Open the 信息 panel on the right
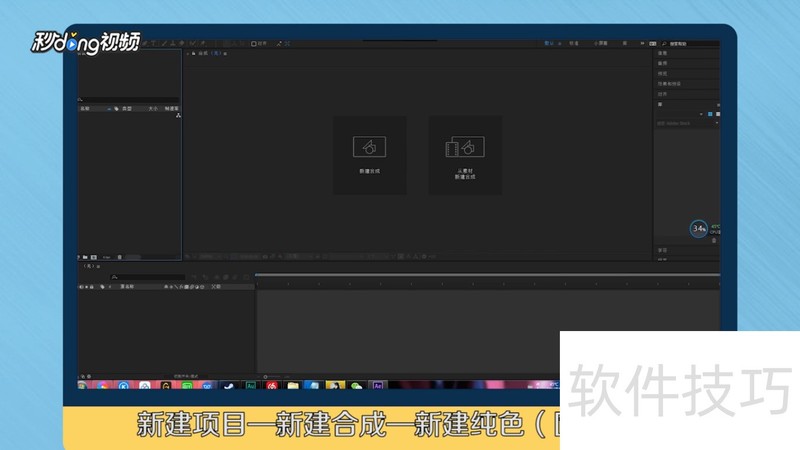Image resolution: width=800 pixels, height=450 pixels. pos(662,53)
